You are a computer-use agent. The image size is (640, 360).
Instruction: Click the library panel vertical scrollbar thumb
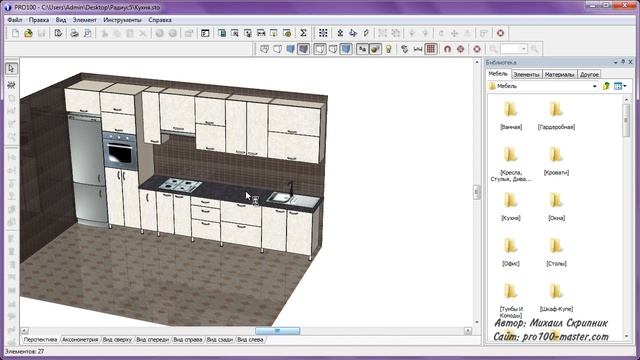click(x=627, y=120)
